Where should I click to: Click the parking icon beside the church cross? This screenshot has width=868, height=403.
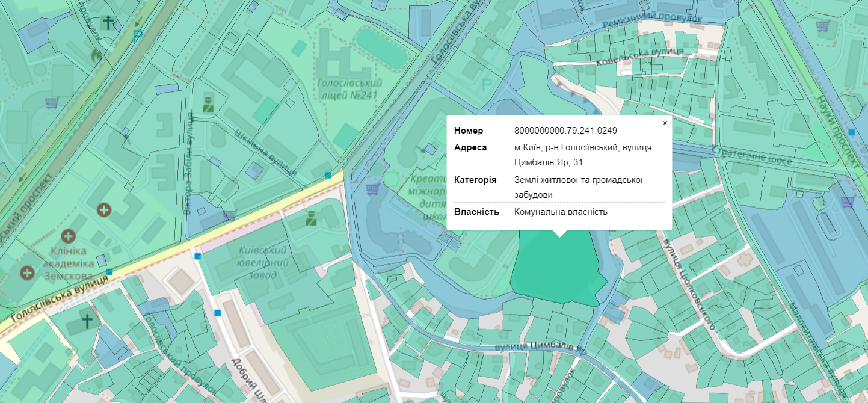click(138, 34)
